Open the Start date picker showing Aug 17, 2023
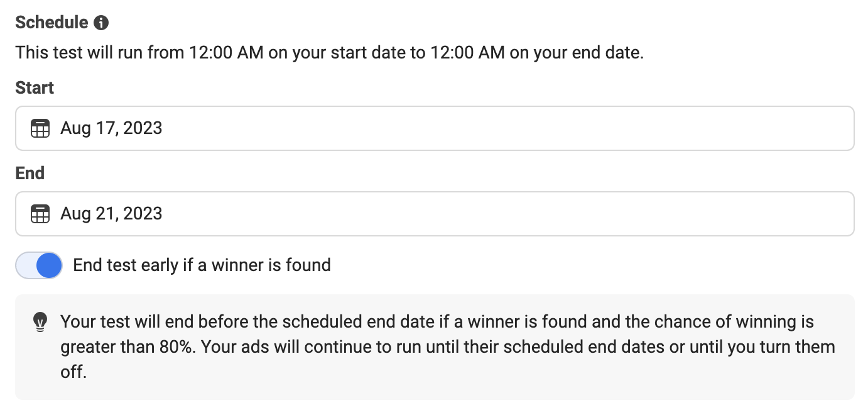The height and width of the screenshot is (410, 868). [x=435, y=128]
